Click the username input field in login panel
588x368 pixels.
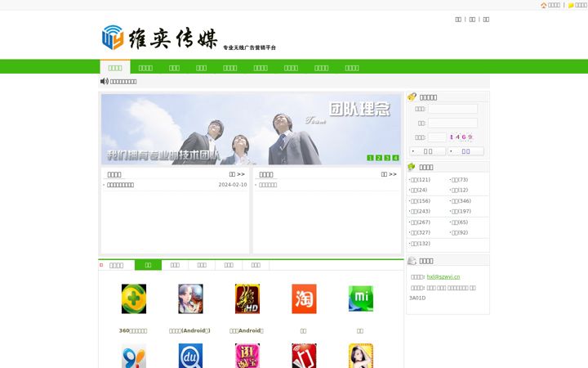click(x=452, y=109)
